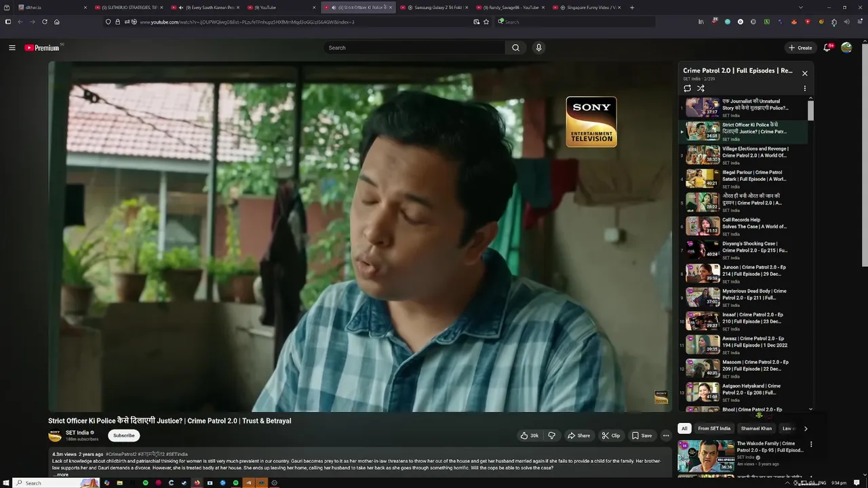Reload the page
The width and height of the screenshot is (868, 488).
click(45, 22)
